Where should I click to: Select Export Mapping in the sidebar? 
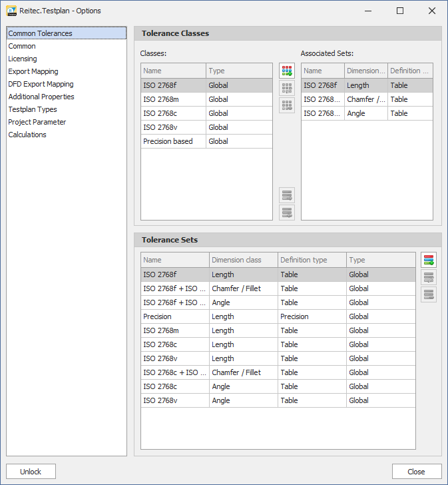pos(33,71)
